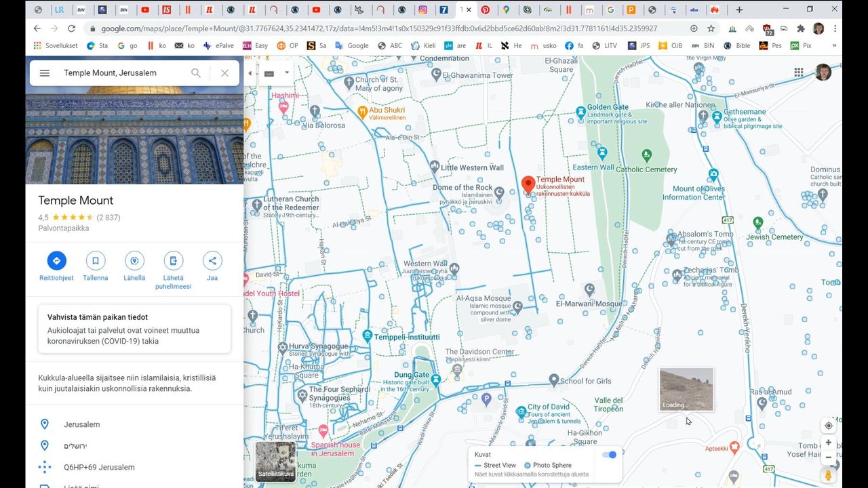Open the keyboard input tools dropdown arrow
The image size is (868, 488).
287,73
